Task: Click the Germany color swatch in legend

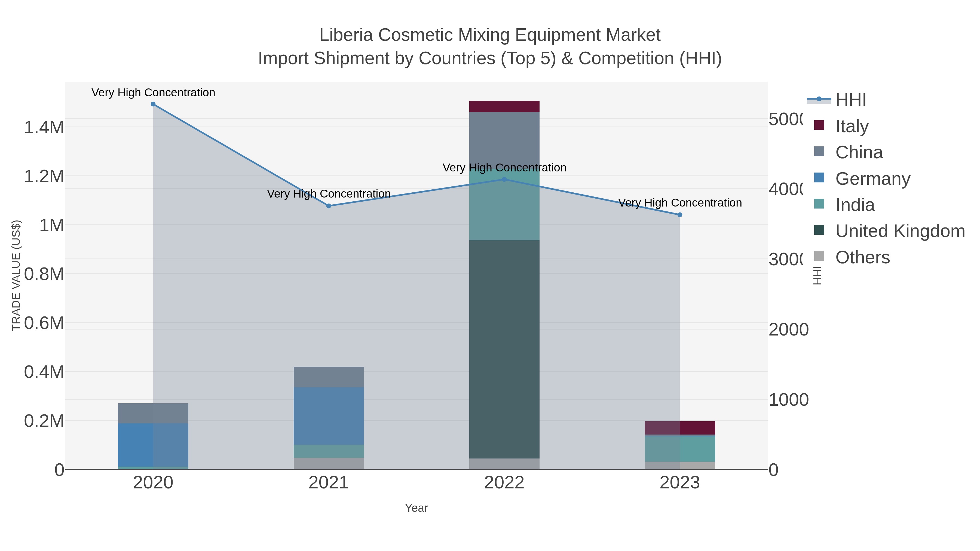Action: [x=819, y=178]
